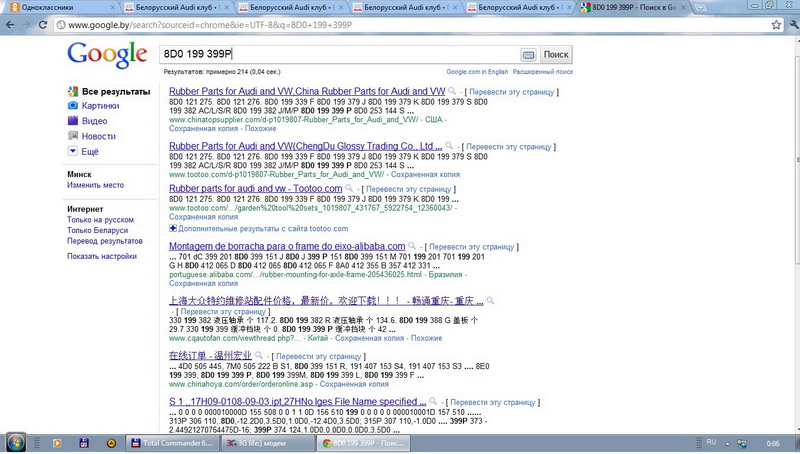Go back with the browser back arrow
This screenshot has height=454, width=800.
click(x=10, y=24)
